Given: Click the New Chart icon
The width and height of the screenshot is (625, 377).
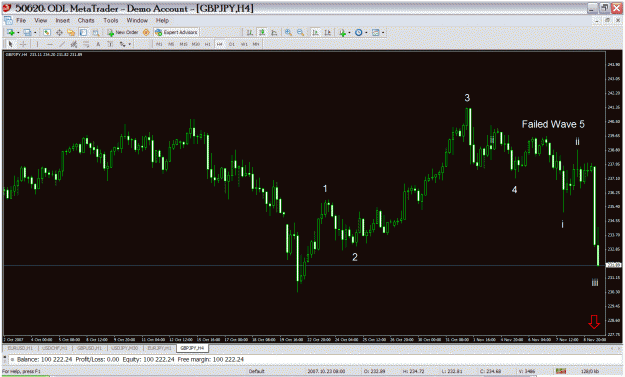Looking at the screenshot, I should click(x=10, y=32).
